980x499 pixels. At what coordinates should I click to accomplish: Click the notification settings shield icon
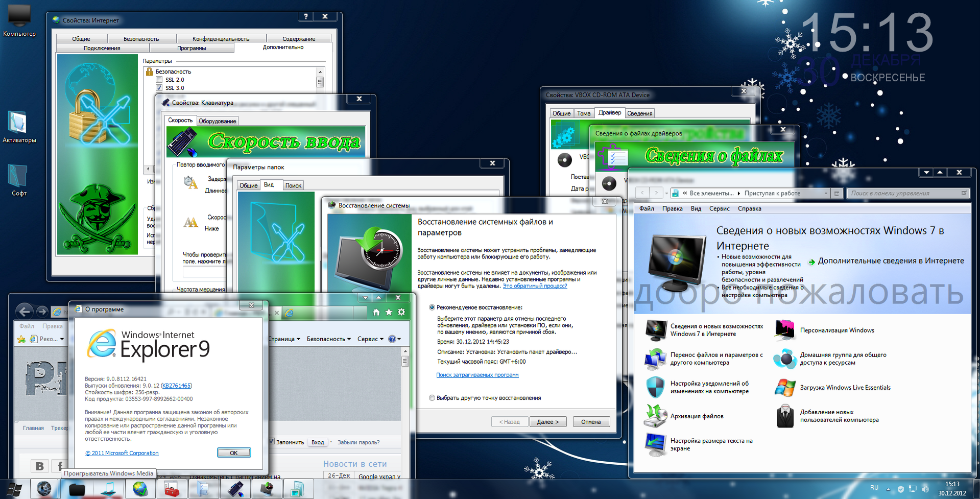(655, 387)
